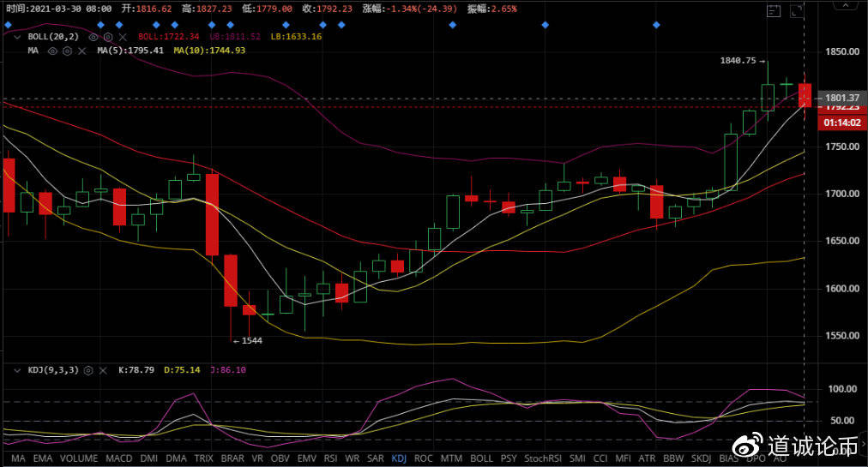Click the chart snapshot icon beside fullscreen
868x467 pixels.
775,10
